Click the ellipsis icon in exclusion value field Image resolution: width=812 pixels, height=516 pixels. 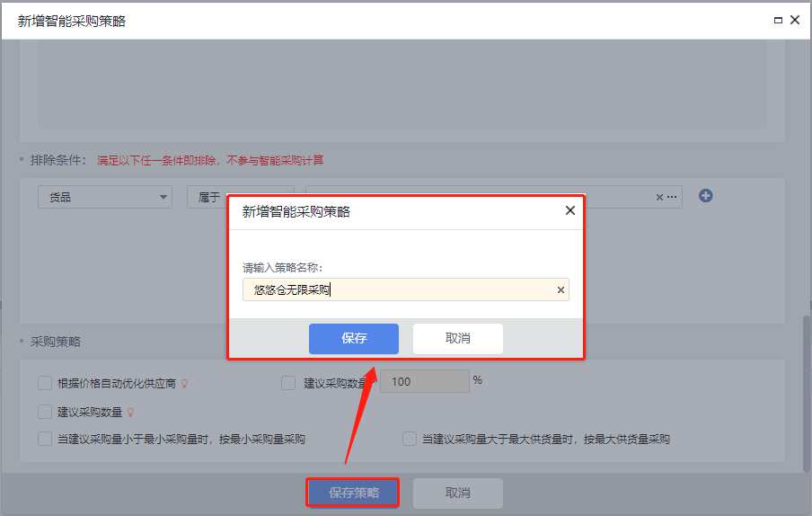pos(672,197)
